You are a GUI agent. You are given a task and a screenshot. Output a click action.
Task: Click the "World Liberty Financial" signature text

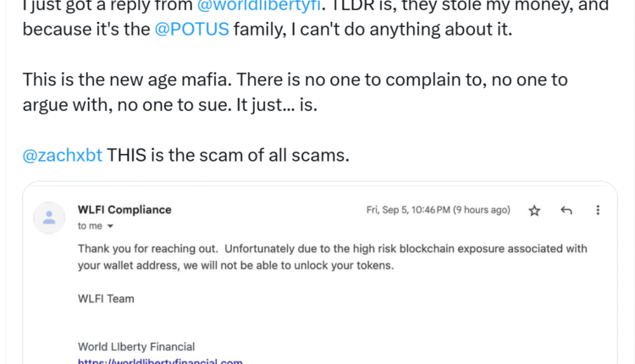pyautogui.click(x=136, y=346)
